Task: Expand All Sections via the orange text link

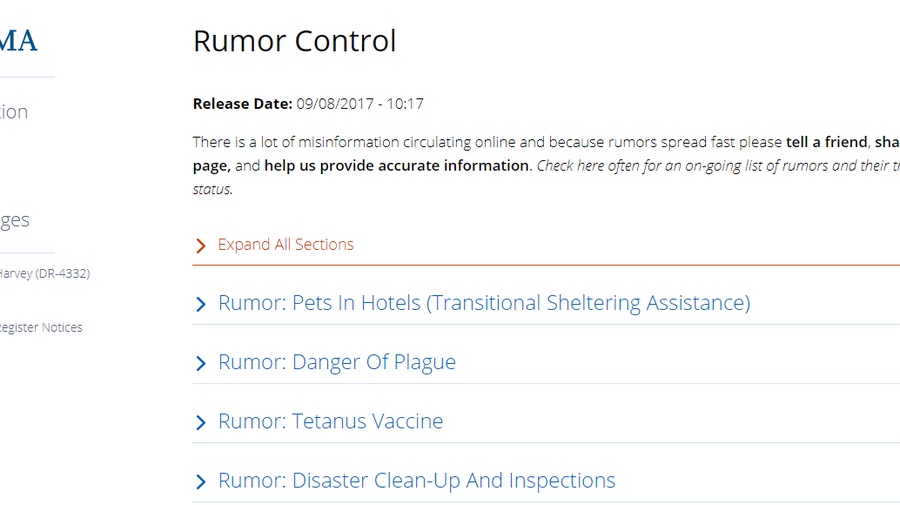Action: 285,244
